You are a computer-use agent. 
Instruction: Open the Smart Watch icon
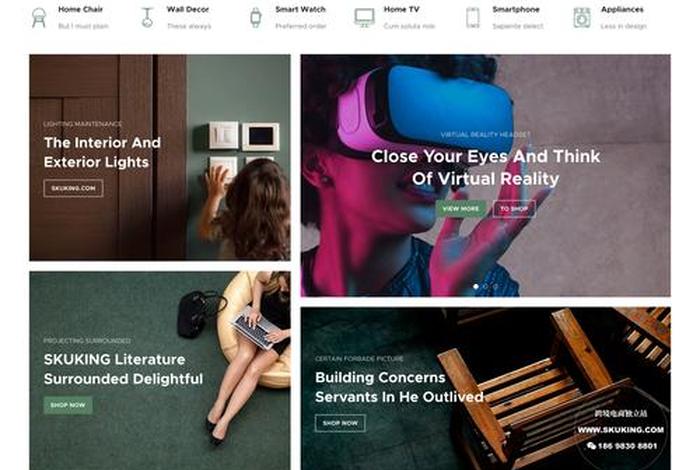coord(255,18)
